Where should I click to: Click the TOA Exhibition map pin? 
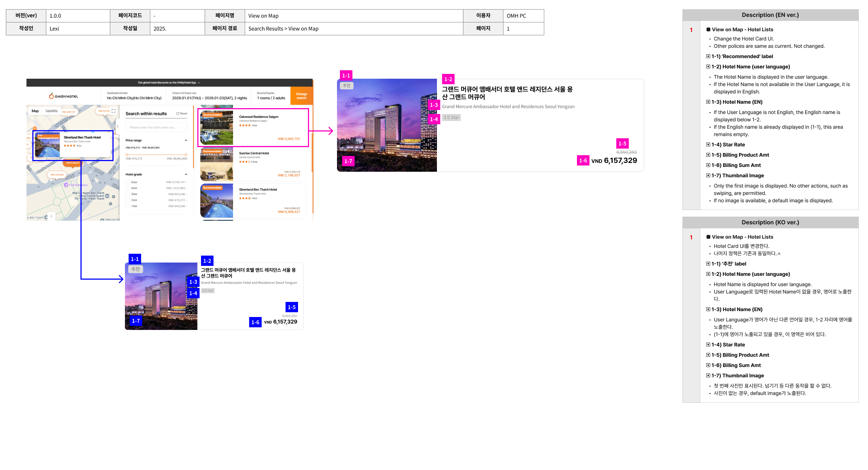point(67,185)
